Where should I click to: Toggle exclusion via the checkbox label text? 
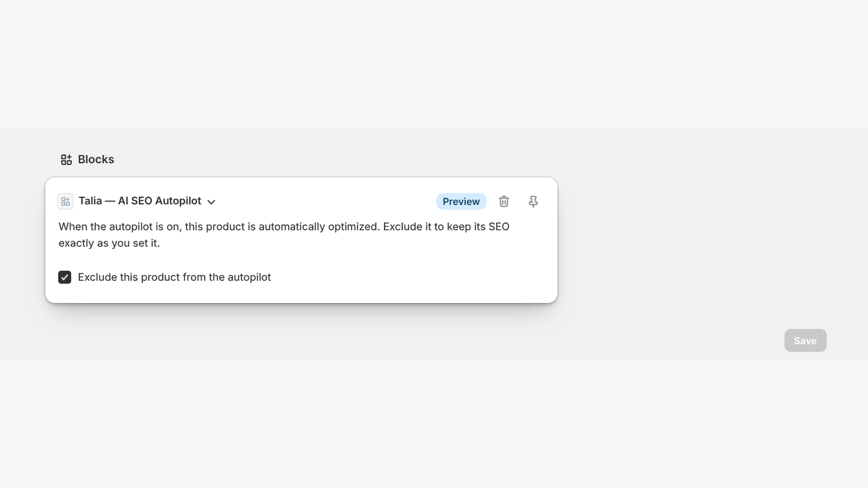coord(174,277)
